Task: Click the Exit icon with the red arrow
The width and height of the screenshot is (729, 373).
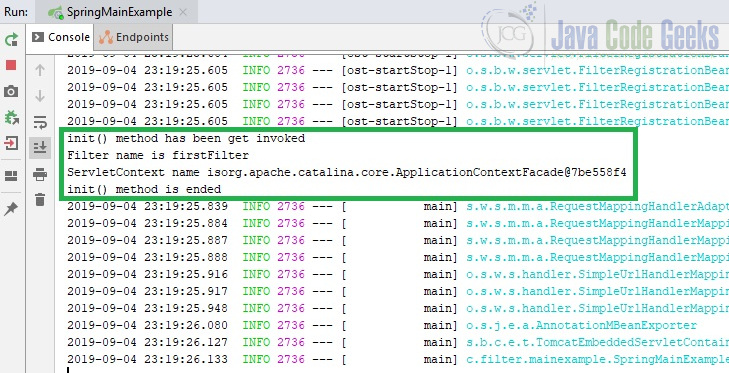Action: pos(11,143)
